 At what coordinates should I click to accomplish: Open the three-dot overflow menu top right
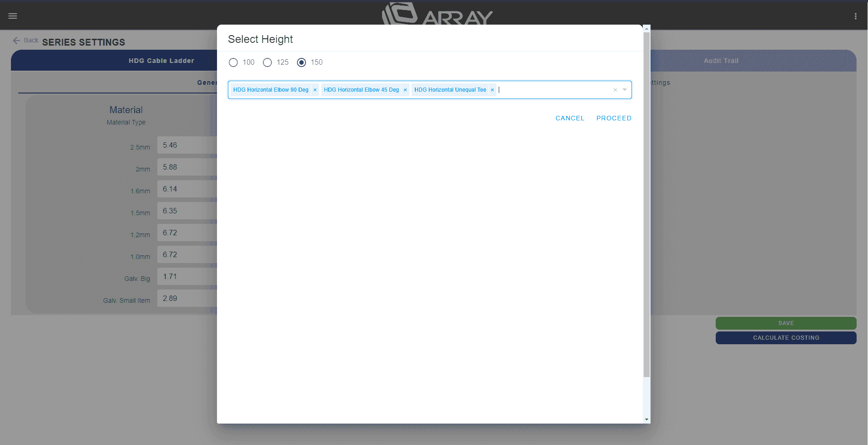(855, 16)
